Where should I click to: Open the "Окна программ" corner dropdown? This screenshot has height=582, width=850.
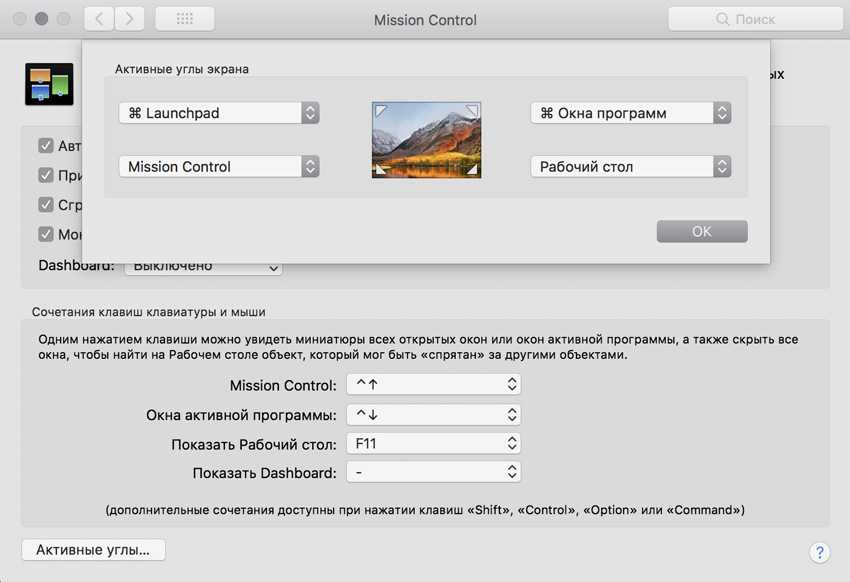[x=630, y=113]
